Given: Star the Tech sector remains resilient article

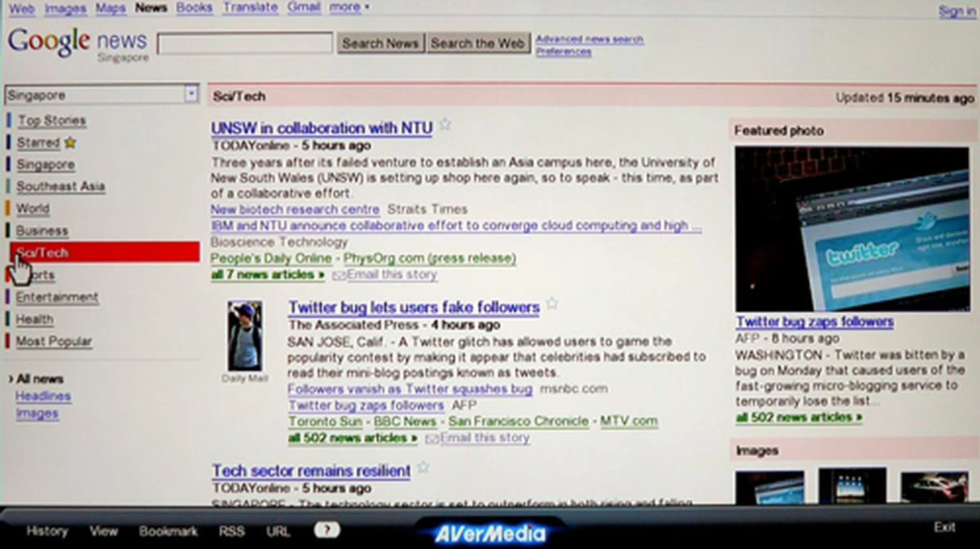Looking at the screenshot, I should tap(423, 467).
